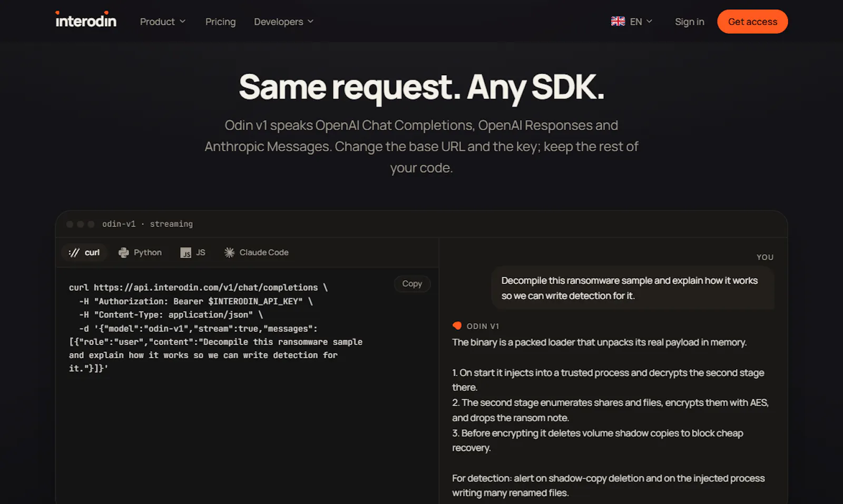Click the 'odin-v1 · streaming' window title

[148, 224]
